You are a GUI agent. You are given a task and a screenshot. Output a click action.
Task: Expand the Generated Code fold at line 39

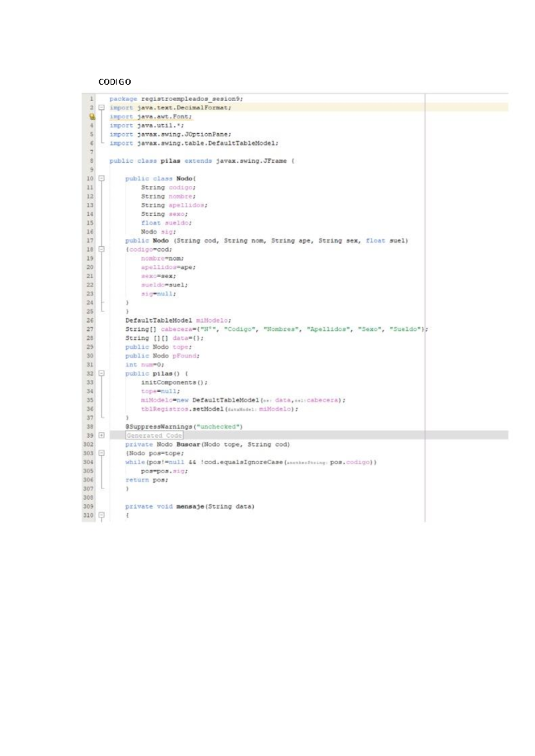point(102,435)
